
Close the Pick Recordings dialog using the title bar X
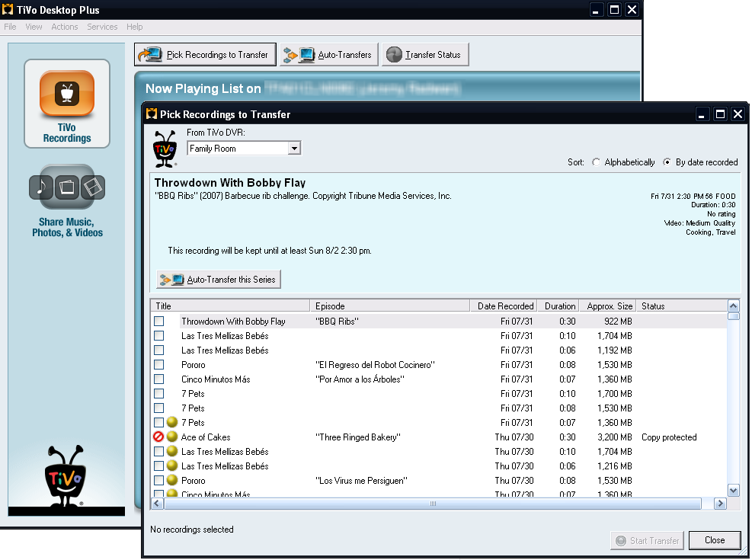point(738,114)
